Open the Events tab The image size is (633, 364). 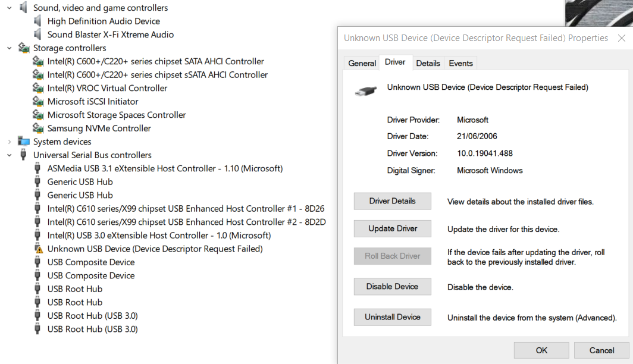click(460, 63)
